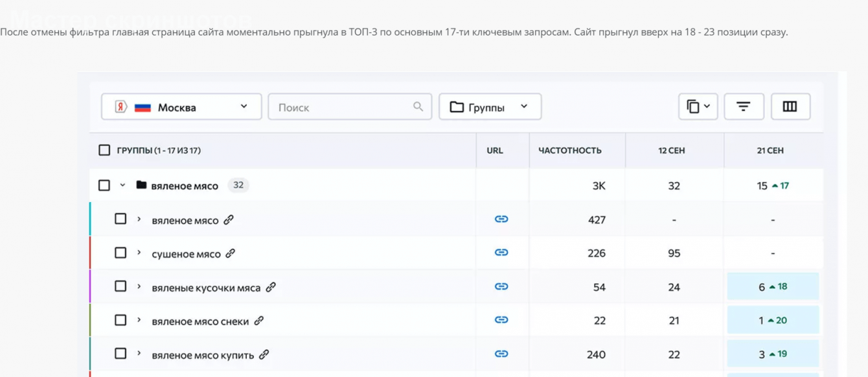868x377 pixels.
Task: Open URL link for вяленое мясо row
Action: pyautogui.click(x=501, y=220)
